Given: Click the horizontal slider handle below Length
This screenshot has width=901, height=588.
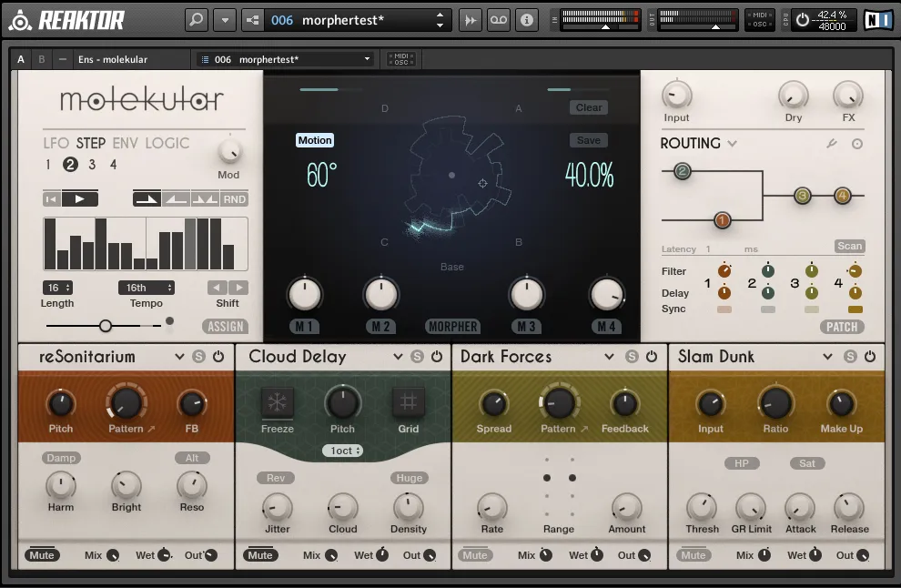Looking at the screenshot, I should click(106, 326).
